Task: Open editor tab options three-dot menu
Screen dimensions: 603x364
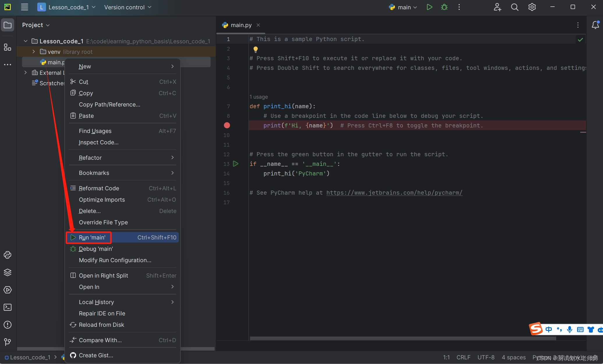Action: coord(578,25)
